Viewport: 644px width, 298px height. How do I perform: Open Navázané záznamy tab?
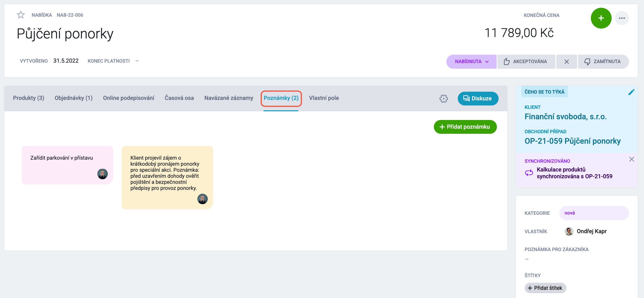pyautogui.click(x=229, y=98)
